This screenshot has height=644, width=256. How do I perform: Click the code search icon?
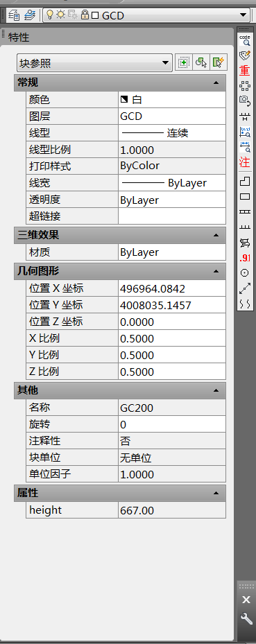coord(244,40)
